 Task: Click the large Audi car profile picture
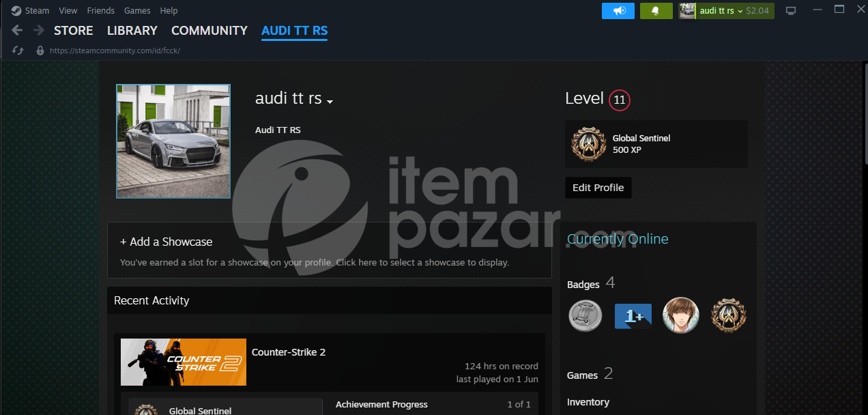173,141
